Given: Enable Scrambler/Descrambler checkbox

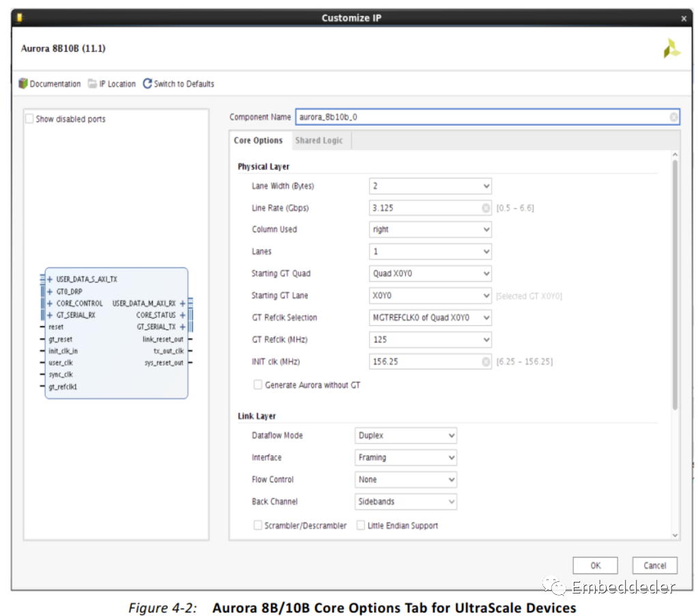Looking at the screenshot, I should click(258, 525).
